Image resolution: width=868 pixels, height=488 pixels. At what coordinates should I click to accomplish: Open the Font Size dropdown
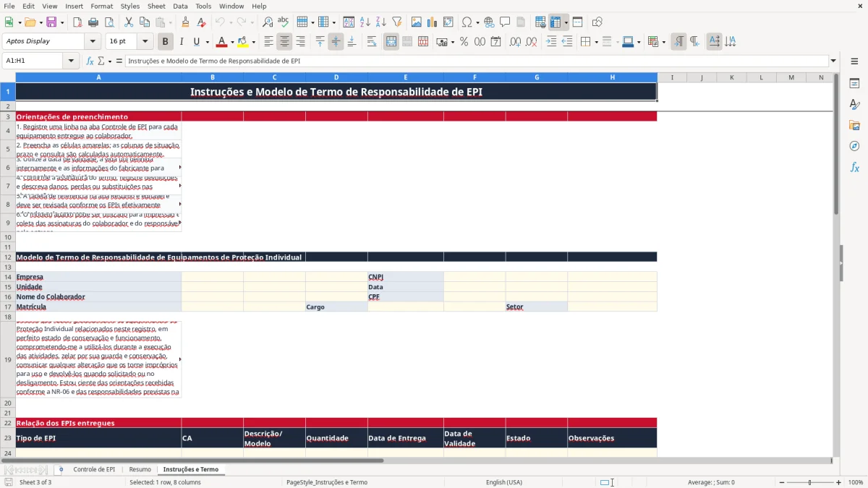145,41
